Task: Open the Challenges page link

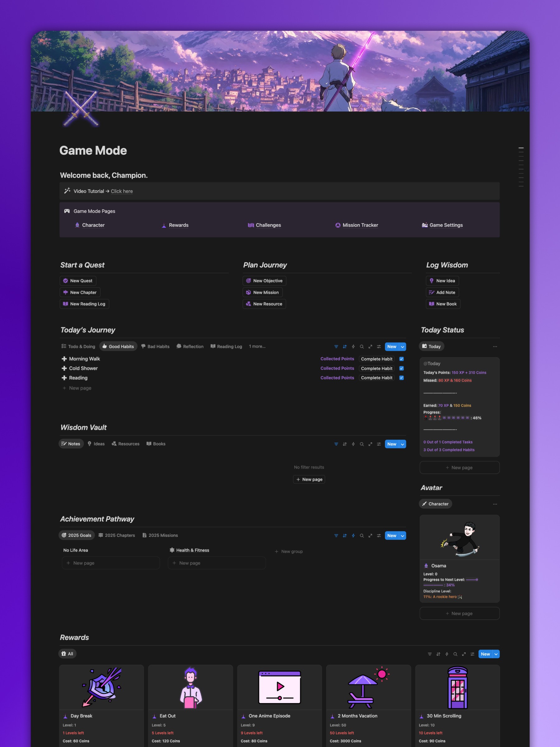Action: [x=264, y=225]
